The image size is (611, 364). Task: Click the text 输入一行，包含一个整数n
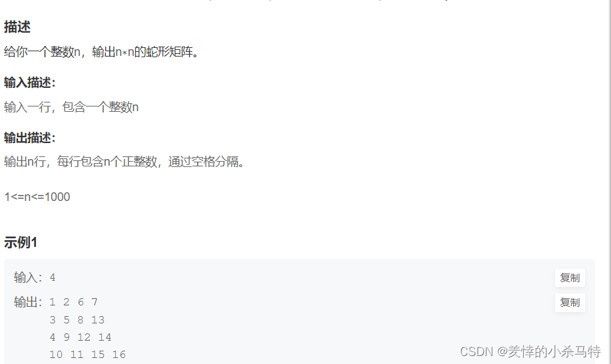(x=71, y=106)
